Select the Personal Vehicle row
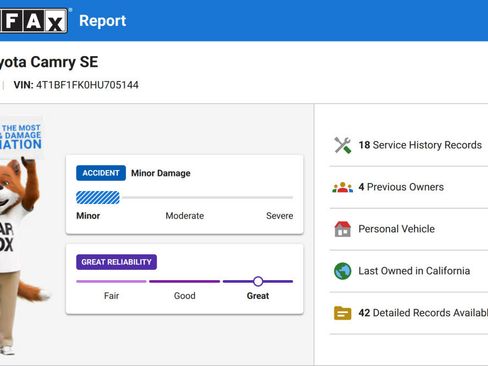 click(409, 229)
